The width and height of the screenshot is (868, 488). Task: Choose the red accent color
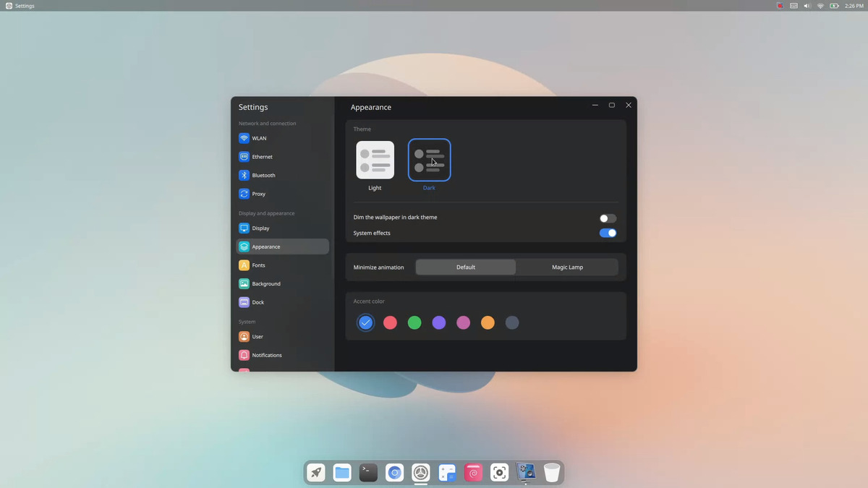pyautogui.click(x=390, y=323)
